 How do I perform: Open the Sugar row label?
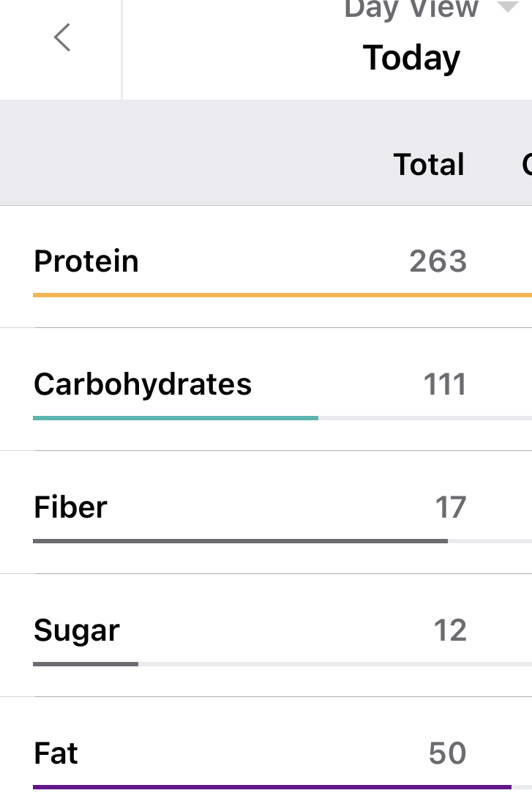77,630
